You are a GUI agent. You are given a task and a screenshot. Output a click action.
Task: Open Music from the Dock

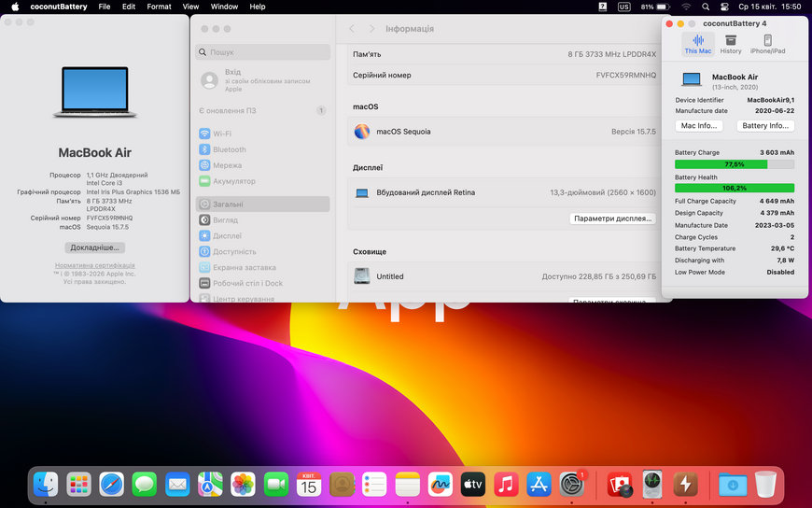[x=506, y=485]
